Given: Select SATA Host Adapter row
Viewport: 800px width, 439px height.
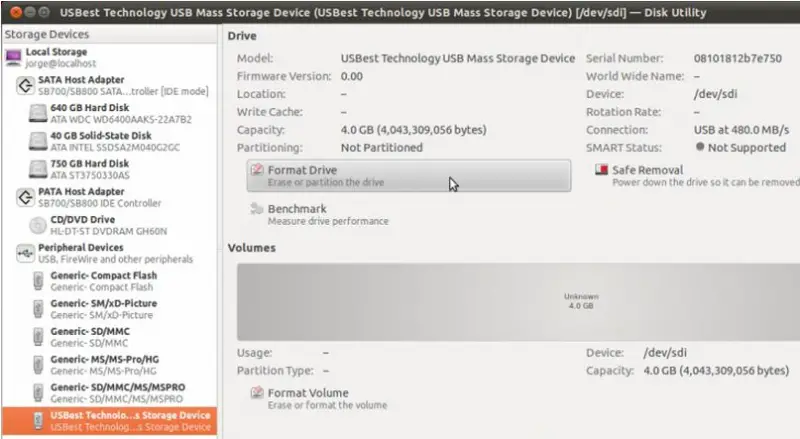Looking at the screenshot, I should click(x=109, y=85).
